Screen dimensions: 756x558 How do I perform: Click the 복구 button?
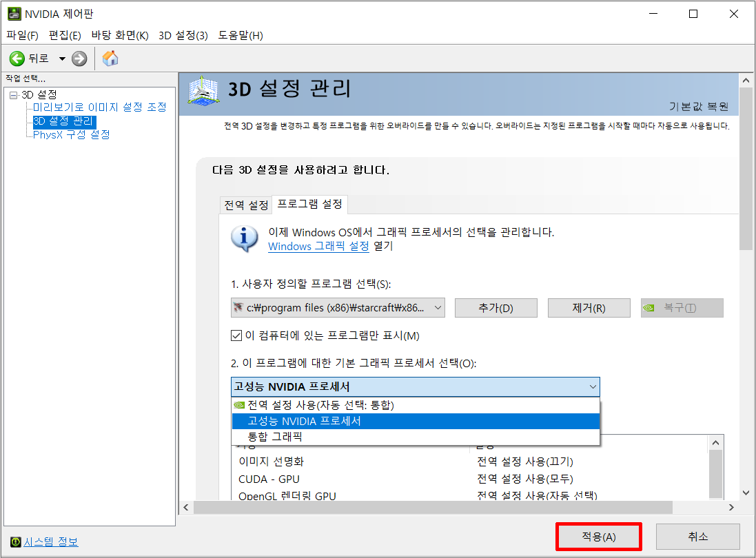682,308
